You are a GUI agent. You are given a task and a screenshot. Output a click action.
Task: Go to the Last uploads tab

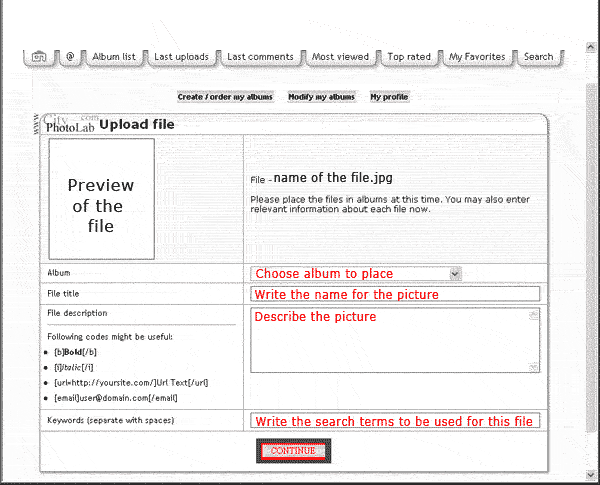pos(181,57)
